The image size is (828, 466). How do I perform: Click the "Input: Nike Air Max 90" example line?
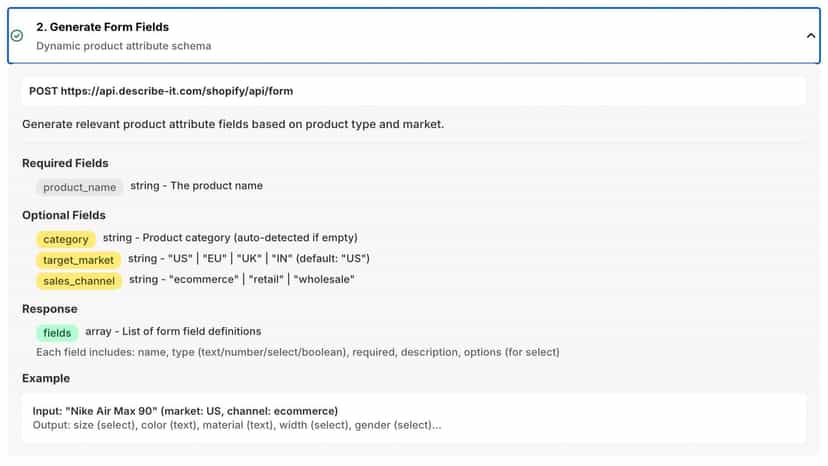pyautogui.click(x=185, y=411)
